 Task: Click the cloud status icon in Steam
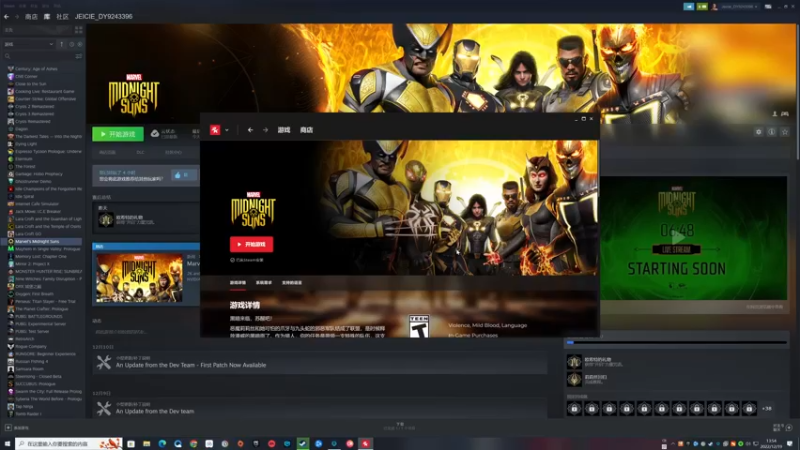(x=155, y=134)
